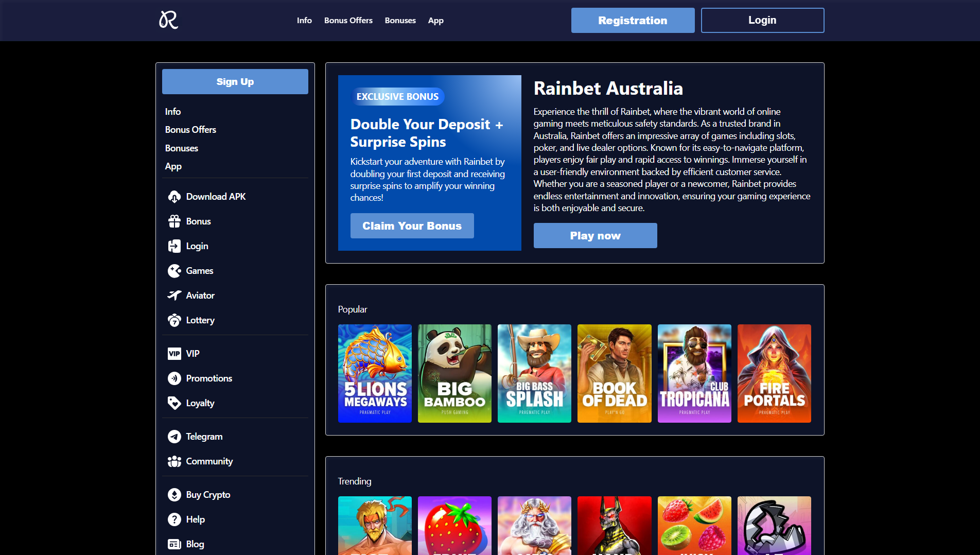Click the Login arrow icon in sidebar
The width and height of the screenshot is (980, 555).
click(x=174, y=246)
